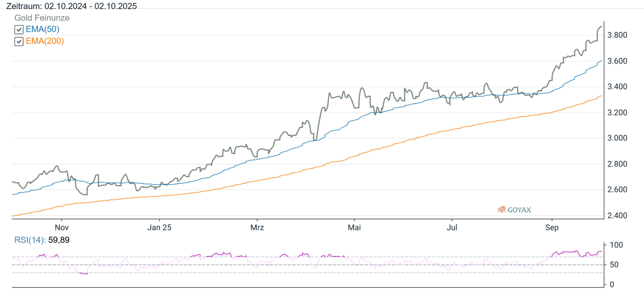Image resolution: width=644 pixels, height=290 pixels.
Task: Uncheck the EMA(200) checkbox
Action: (19, 41)
